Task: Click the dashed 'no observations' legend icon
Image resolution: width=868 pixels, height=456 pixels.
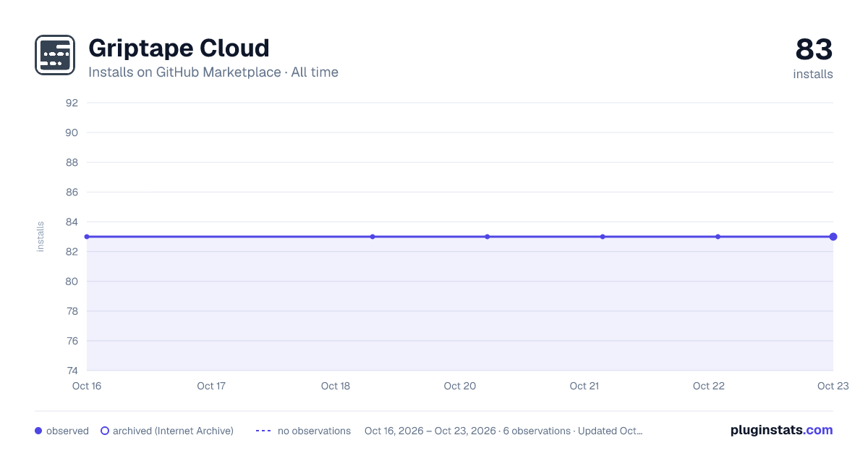Action: 263,431
